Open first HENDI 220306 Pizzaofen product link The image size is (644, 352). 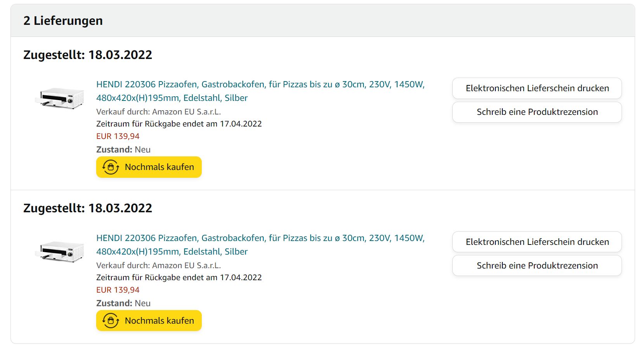[260, 91]
